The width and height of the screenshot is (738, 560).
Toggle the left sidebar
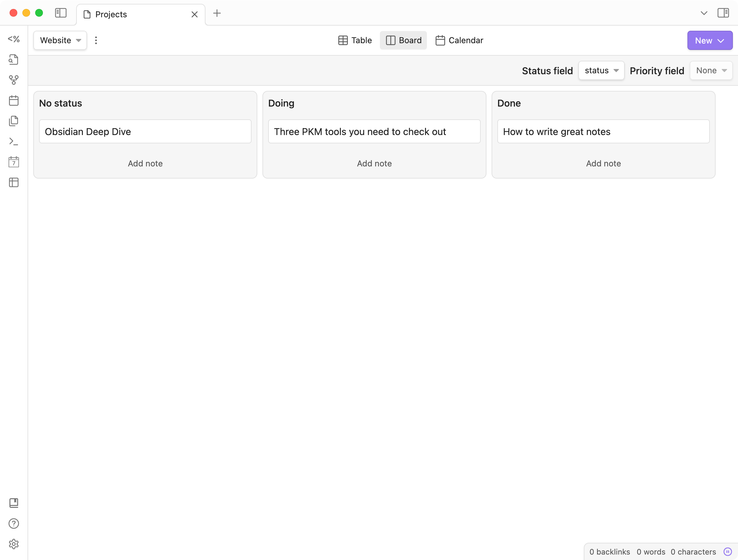tap(61, 13)
